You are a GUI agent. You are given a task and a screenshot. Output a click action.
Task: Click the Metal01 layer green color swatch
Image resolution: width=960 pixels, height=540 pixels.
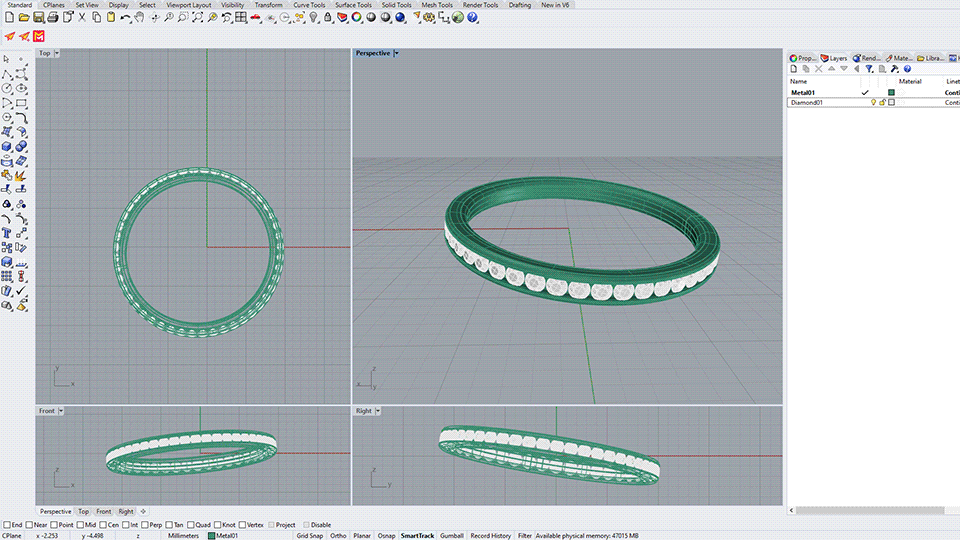[x=891, y=92]
